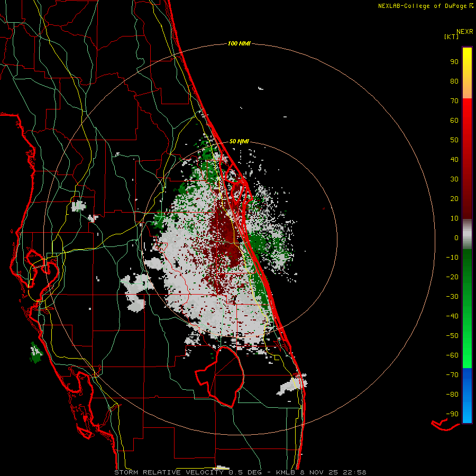Click the positive 50 scale value
The height and width of the screenshot is (476, 476).
[x=454, y=140]
